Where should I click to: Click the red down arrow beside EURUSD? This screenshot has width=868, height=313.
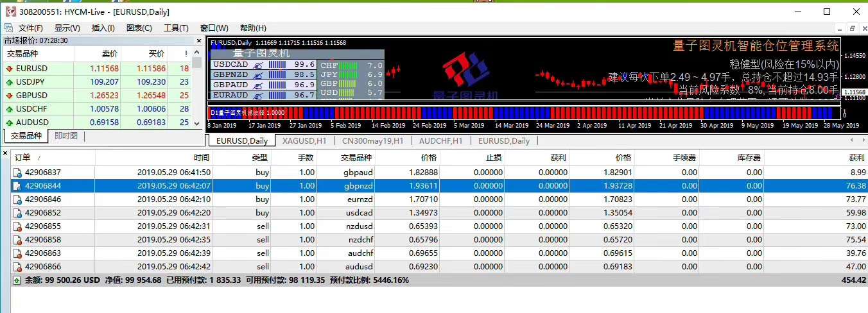tap(9, 69)
